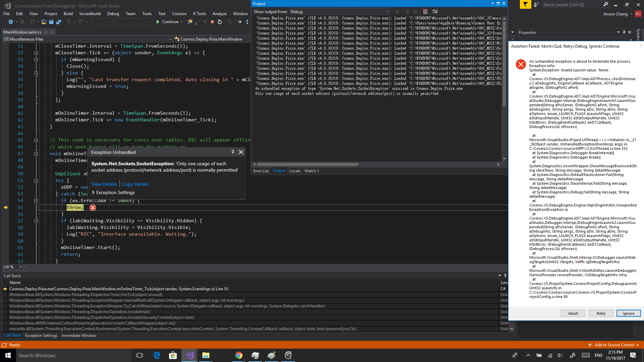The width and height of the screenshot is (644, 362).
Task: Restart debugging with the circular arrow
Action: coord(220,22)
